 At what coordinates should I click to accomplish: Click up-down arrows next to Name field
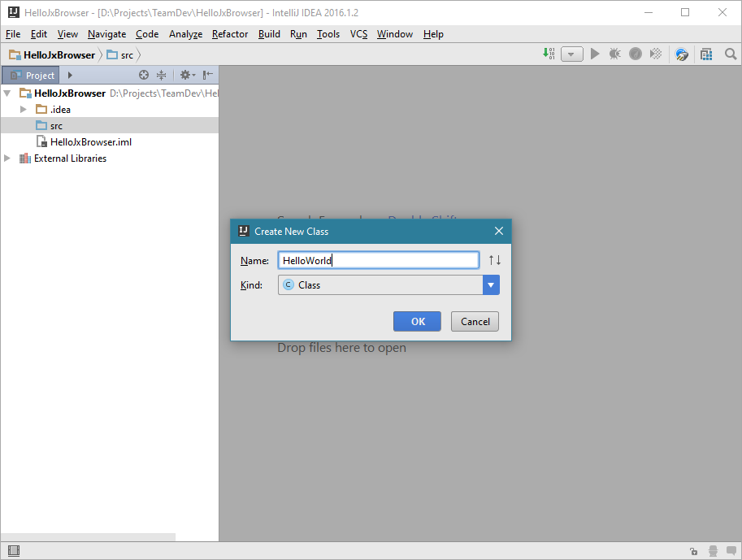tap(494, 260)
